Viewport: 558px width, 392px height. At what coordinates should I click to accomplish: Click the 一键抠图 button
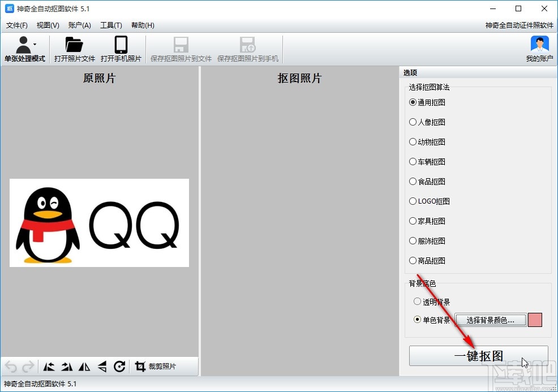coord(478,356)
